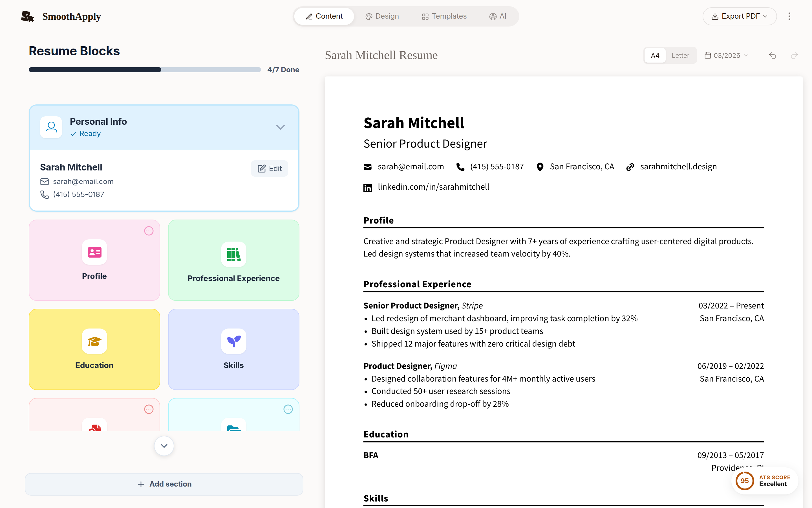Switch to the Design tab
Image resolution: width=812 pixels, height=508 pixels.
point(382,16)
